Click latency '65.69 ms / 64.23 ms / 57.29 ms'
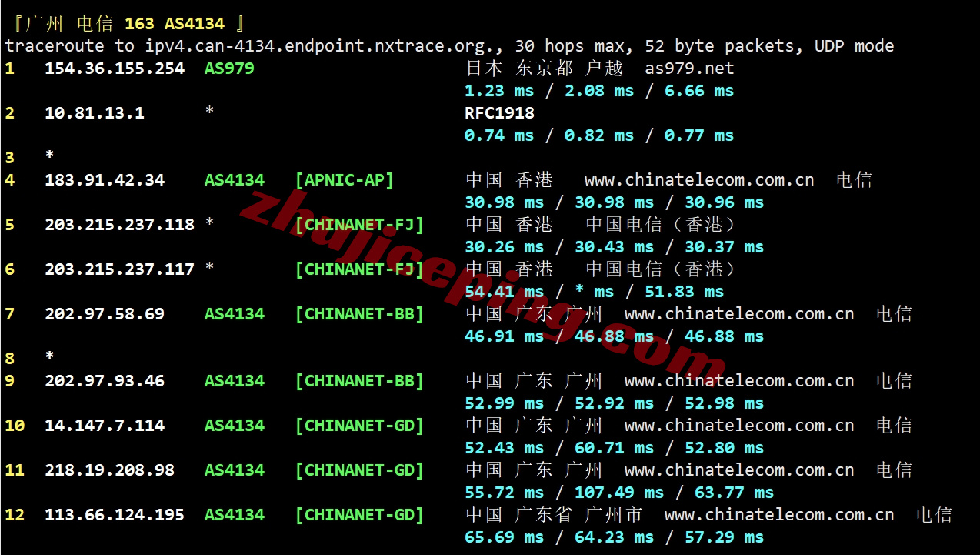Image resolution: width=980 pixels, height=555 pixels. click(x=615, y=537)
